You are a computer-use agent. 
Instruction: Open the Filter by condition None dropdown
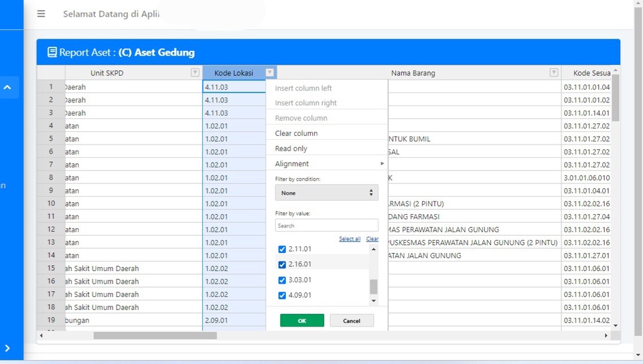coord(326,193)
